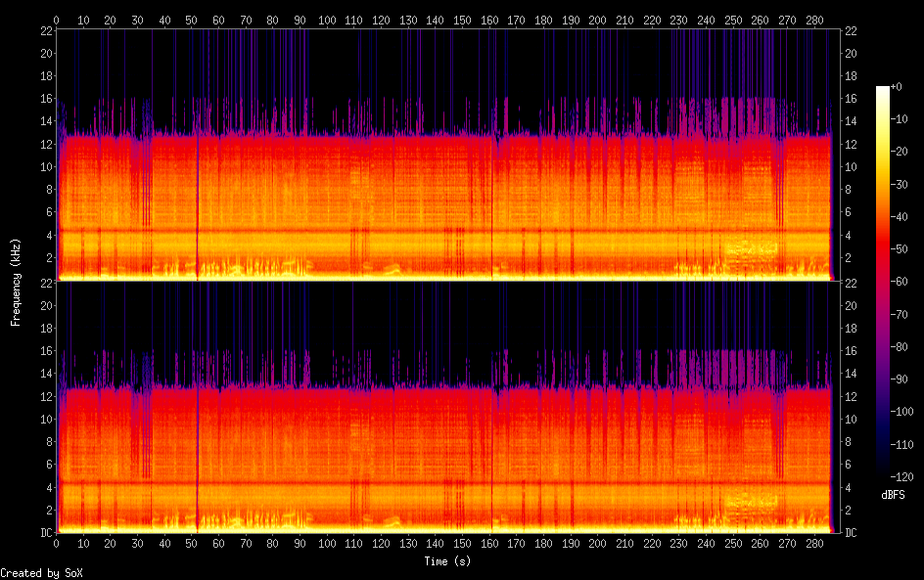The width and height of the screenshot is (924, 580).
Task: Click the '-90' value on the dBFS scale
Action: pyautogui.click(x=899, y=379)
